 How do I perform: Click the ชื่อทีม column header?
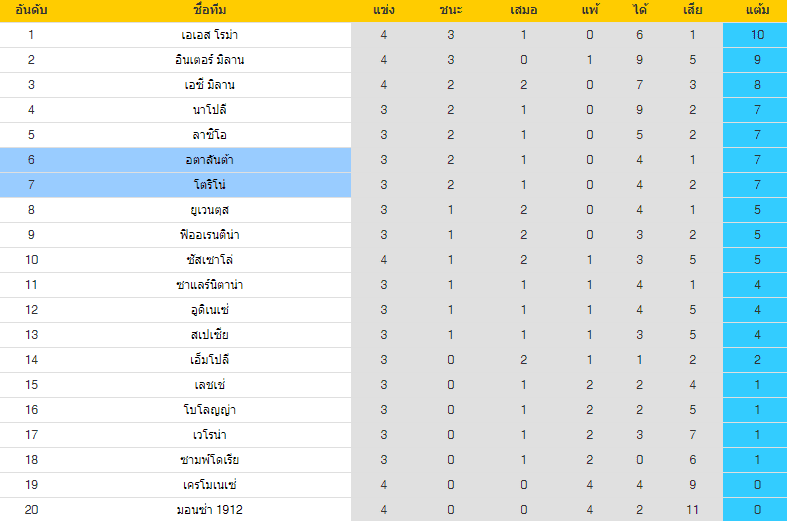[210, 10]
